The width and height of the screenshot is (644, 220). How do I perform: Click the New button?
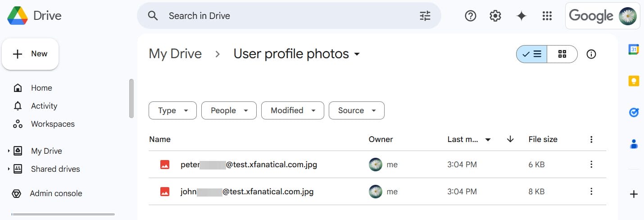pos(30,54)
